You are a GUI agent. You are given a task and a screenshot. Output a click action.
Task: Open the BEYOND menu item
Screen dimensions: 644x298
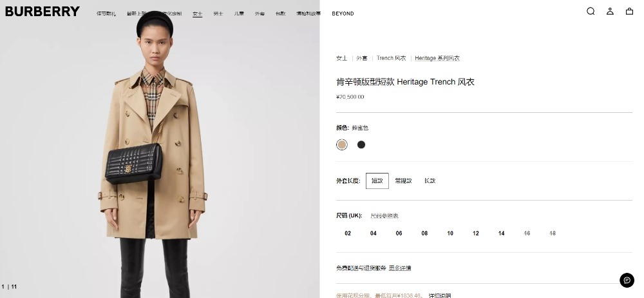click(343, 14)
